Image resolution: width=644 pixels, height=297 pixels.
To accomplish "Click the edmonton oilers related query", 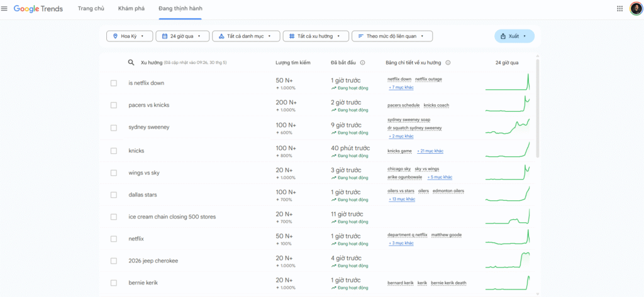I will coord(448,191).
